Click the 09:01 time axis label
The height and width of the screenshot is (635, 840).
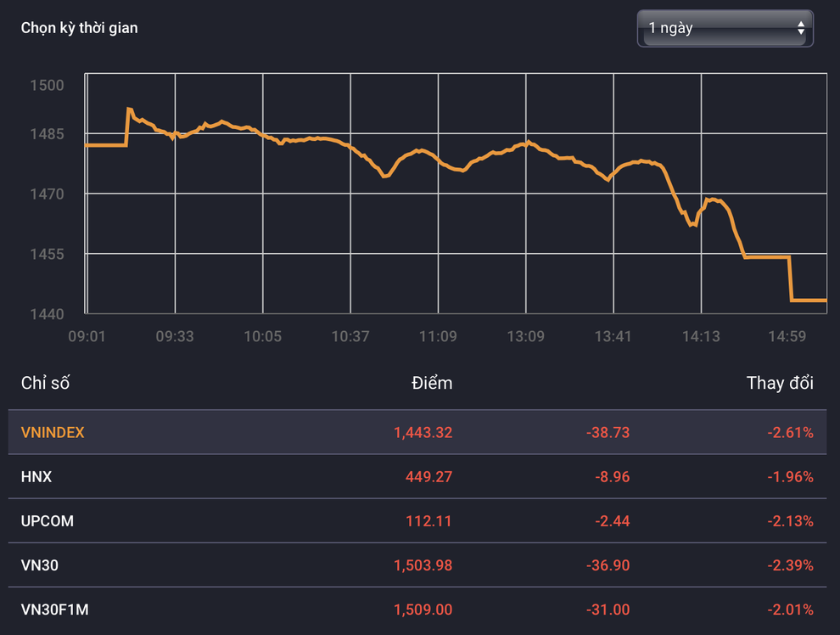pyautogui.click(x=87, y=336)
